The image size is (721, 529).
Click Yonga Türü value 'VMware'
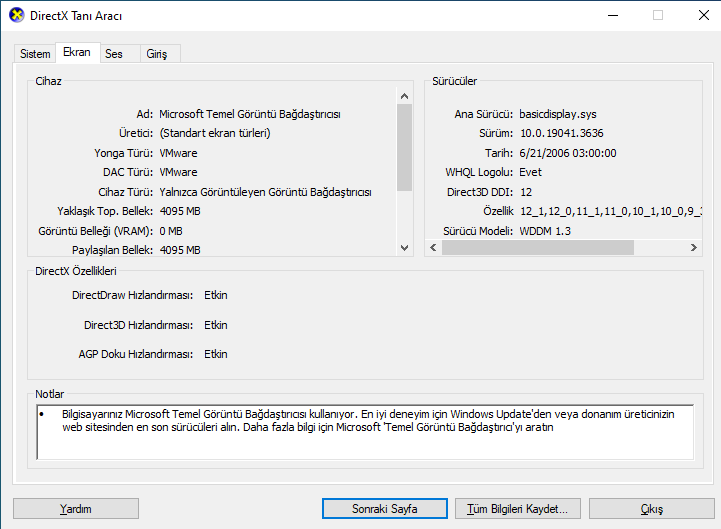[x=178, y=153]
